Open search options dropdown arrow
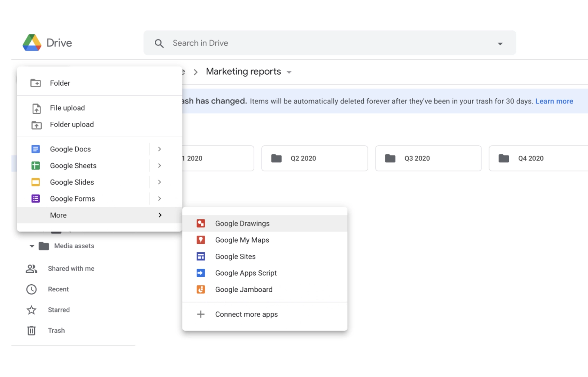This screenshot has width=588, height=377. 500,44
